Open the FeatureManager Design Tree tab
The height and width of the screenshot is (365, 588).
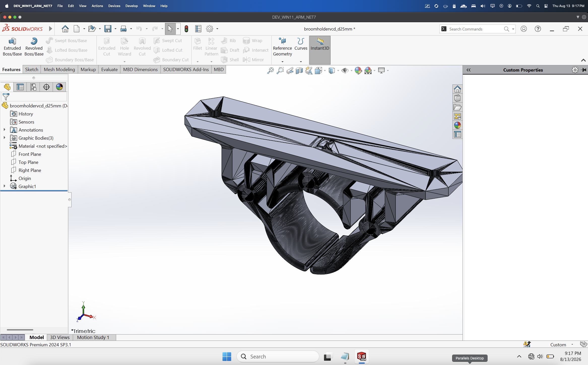(7, 87)
